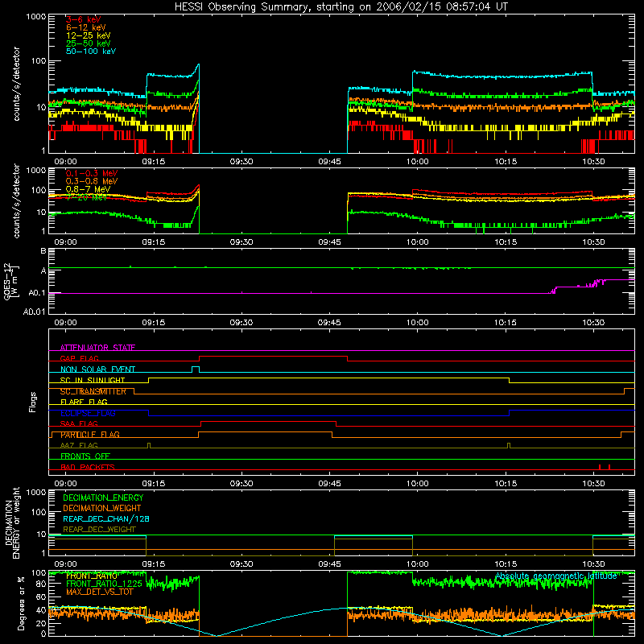
Task: Click the DECIMATION ENERGY or weight axis title
Action: click(x=12, y=522)
